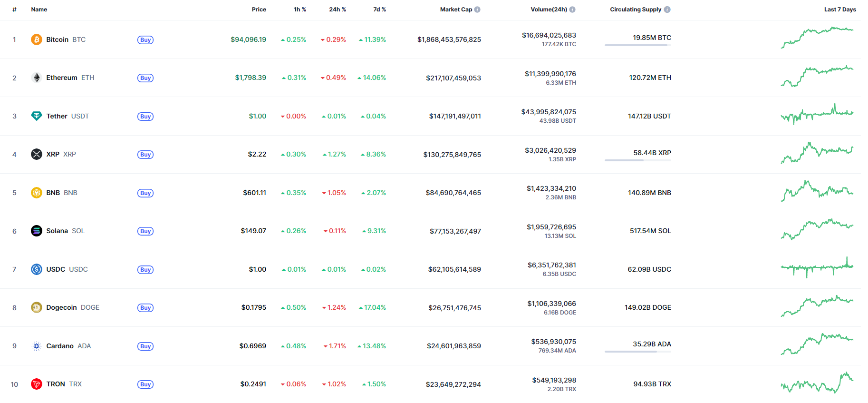
Task: Click the Last 7 Days column header
Action: click(840, 10)
